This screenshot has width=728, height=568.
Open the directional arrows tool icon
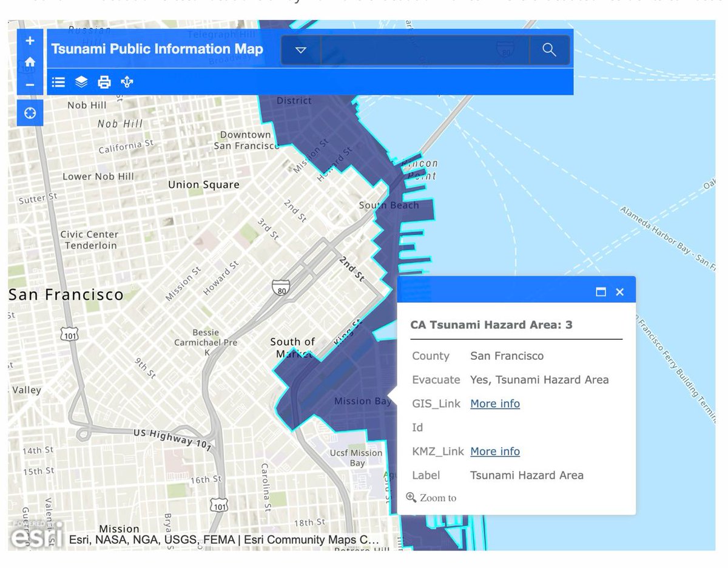(x=127, y=82)
